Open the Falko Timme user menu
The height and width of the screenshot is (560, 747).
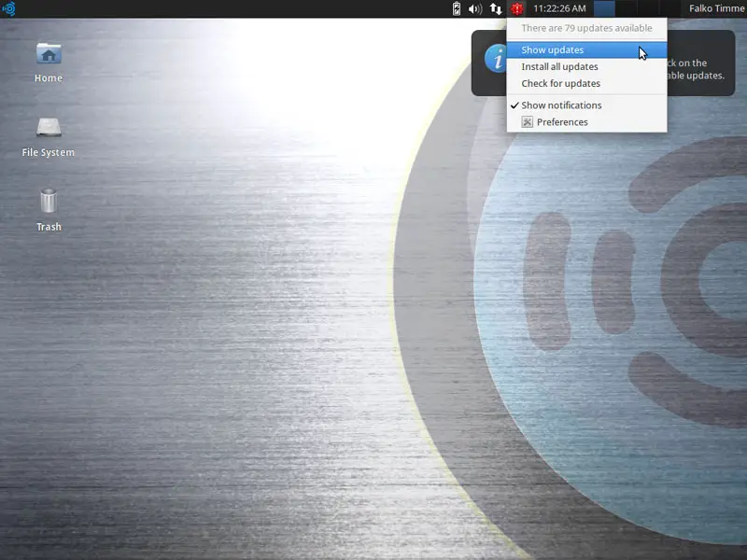point(717,8)
